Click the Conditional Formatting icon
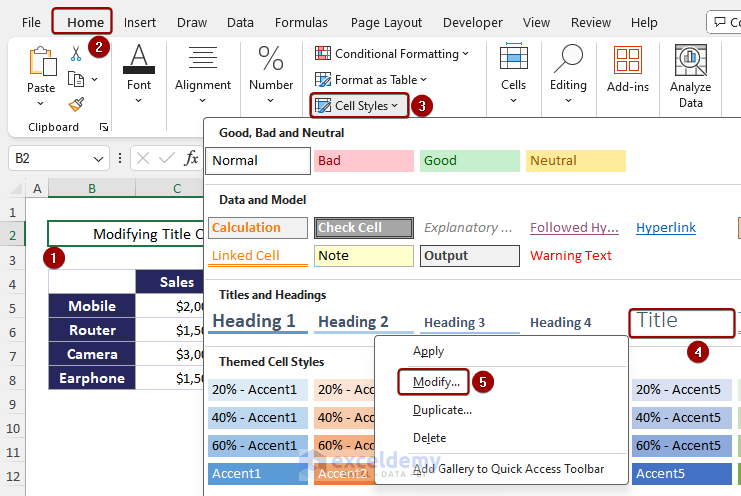The image size is (741, 496). [x=323, y=53]
